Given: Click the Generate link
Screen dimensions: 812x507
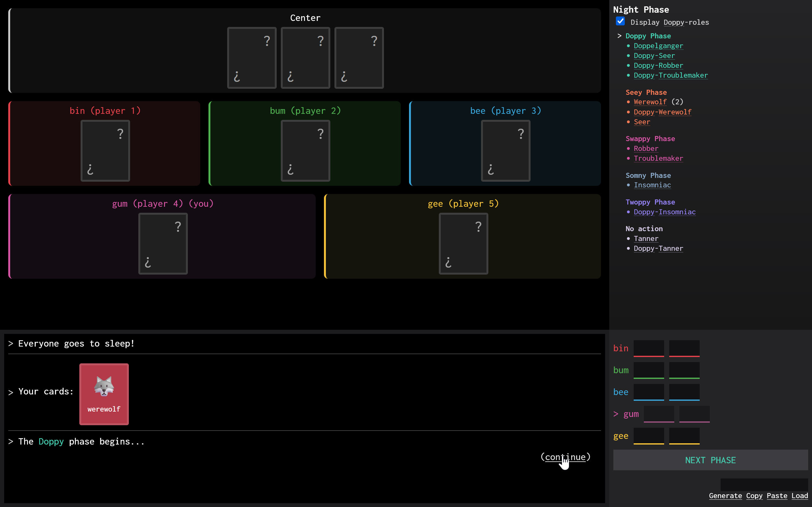Looking at the screenshot, I should (725, 496).
